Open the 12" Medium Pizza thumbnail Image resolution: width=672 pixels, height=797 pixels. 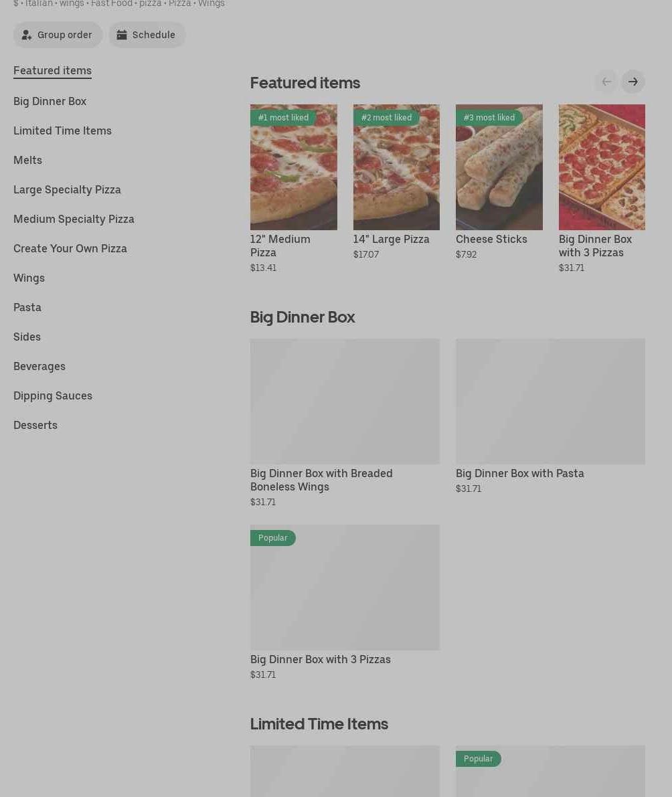(293, 167)
